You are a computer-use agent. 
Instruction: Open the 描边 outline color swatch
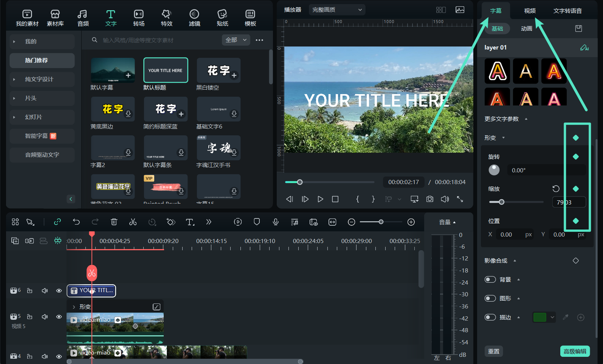point(540,318)
